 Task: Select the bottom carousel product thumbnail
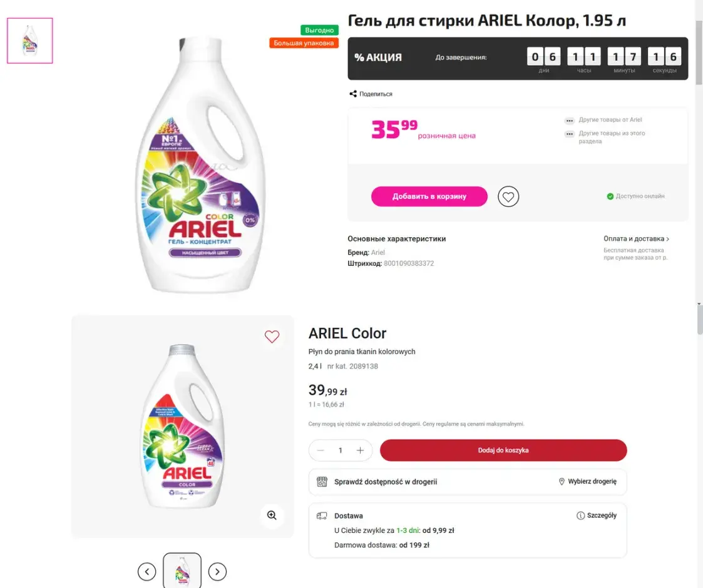[182, 570]
